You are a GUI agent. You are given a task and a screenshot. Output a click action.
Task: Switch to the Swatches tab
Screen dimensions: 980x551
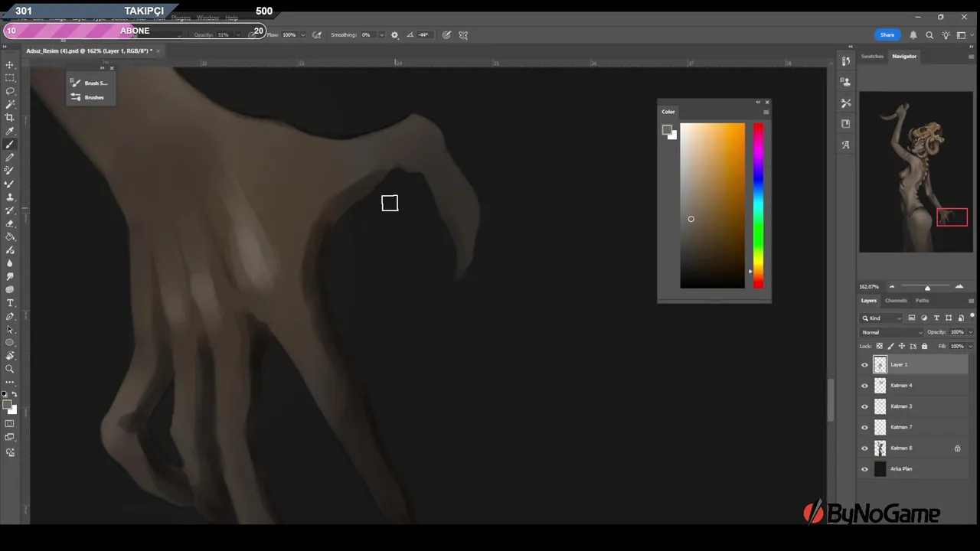[x=872, y=56]
